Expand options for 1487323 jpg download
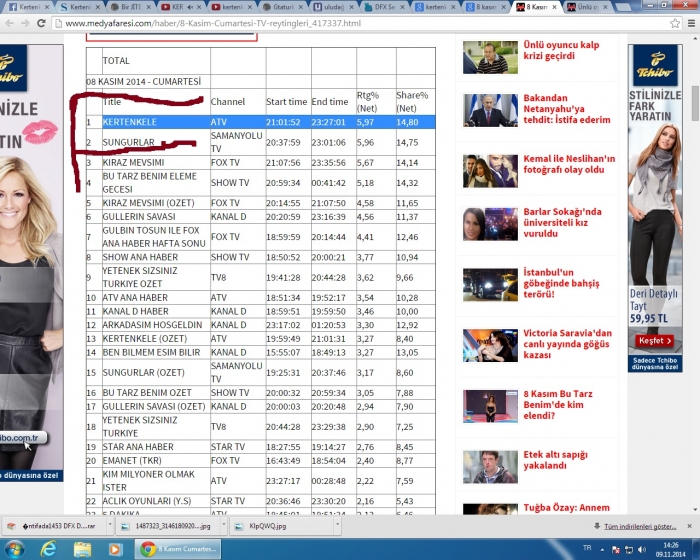The width and height of the screenshot is (700, 560). 224,526
